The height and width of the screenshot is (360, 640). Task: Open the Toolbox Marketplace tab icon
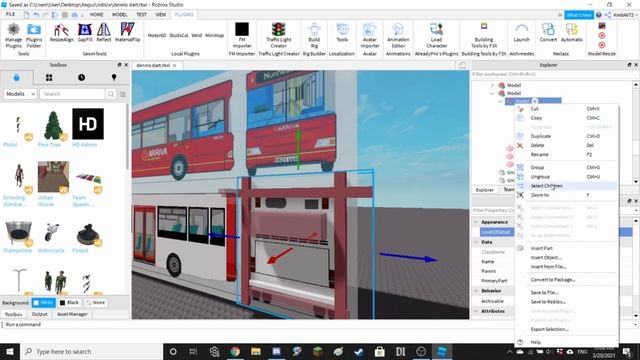(x=16, y=77)
